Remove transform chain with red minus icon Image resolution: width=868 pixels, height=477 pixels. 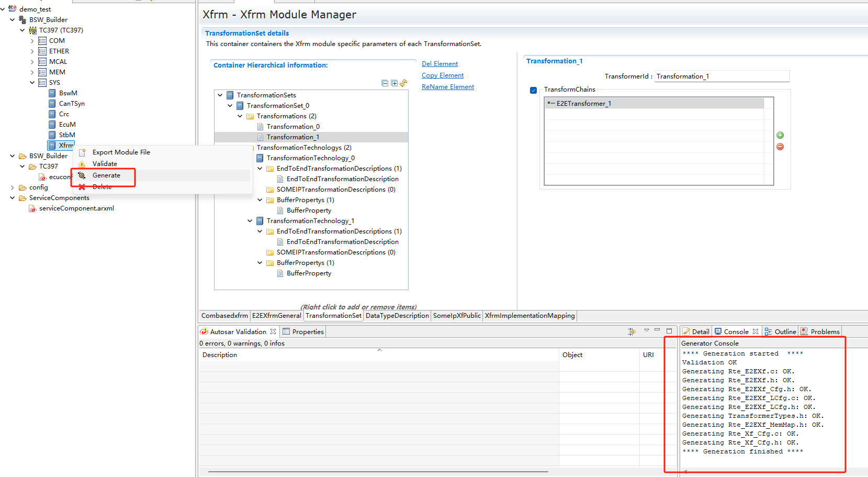[780, 147]
